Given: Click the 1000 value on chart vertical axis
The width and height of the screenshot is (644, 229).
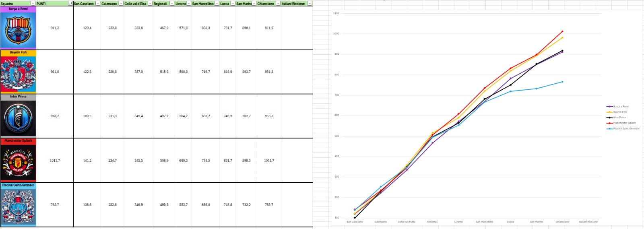Looking at the screenshot, I should (336, 34).
